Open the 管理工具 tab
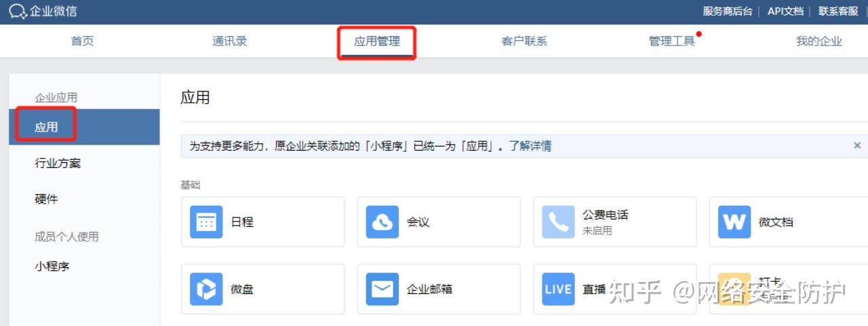Viewport: 868px width, 326px height. (671, 41)
